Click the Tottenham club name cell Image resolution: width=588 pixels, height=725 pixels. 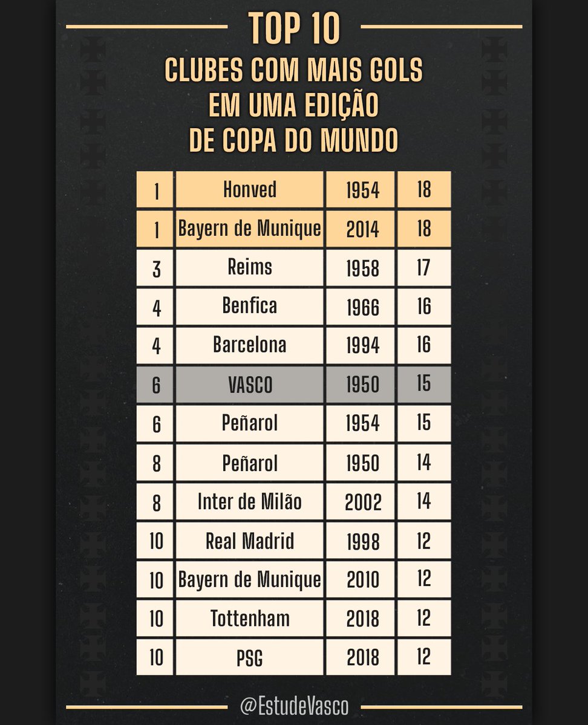249,618
